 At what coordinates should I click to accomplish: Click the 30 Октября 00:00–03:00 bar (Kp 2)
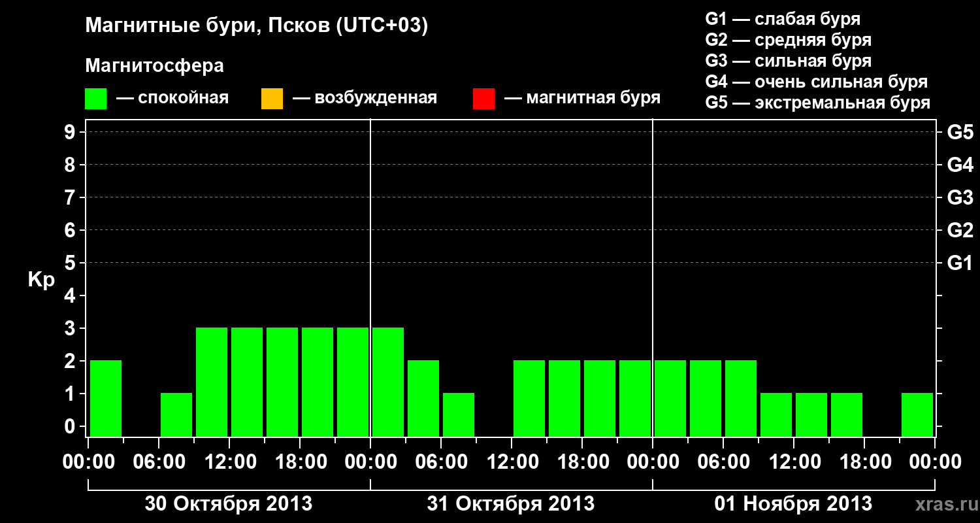106,398
